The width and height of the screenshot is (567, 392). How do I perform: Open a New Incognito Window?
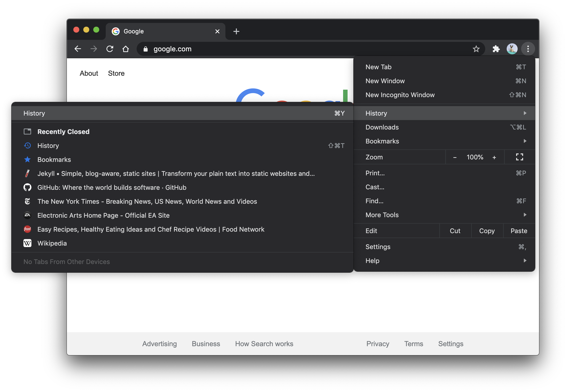tap(444, 95)
